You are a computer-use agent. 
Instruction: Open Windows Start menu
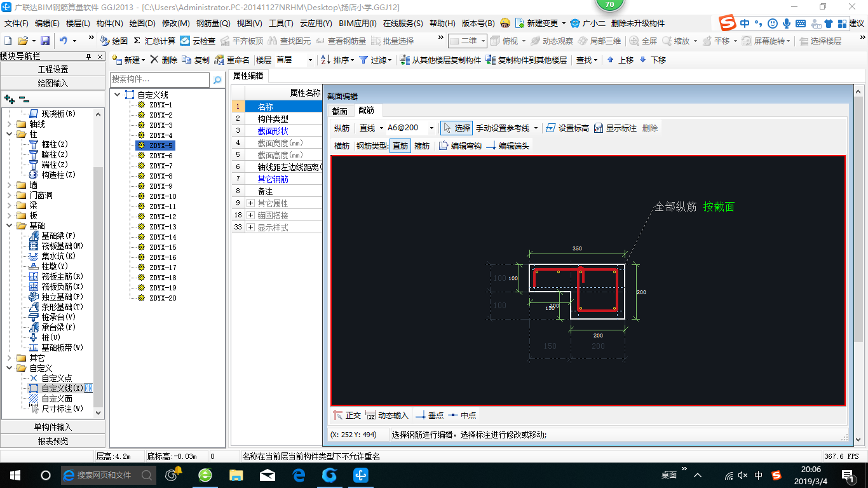coord(15,475)
